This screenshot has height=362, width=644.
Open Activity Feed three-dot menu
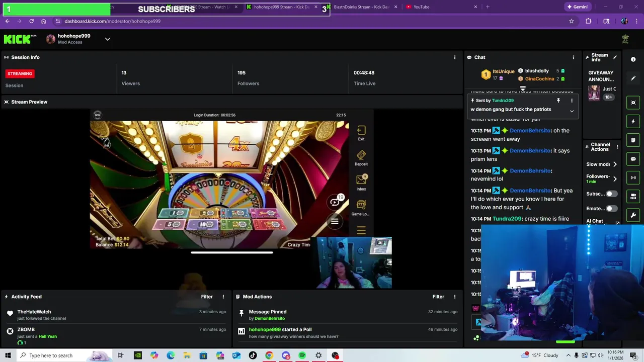click(223, 297)
